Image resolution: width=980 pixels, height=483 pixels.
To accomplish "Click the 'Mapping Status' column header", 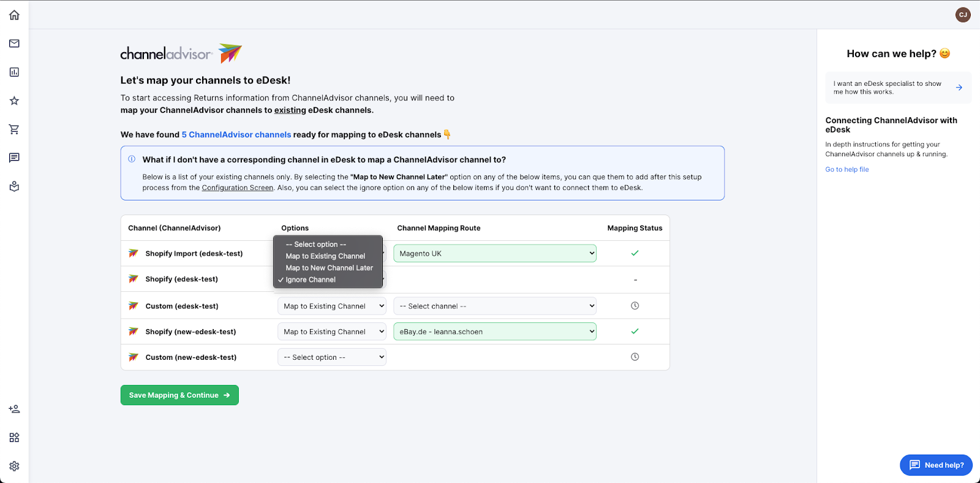I will [635, 228].
